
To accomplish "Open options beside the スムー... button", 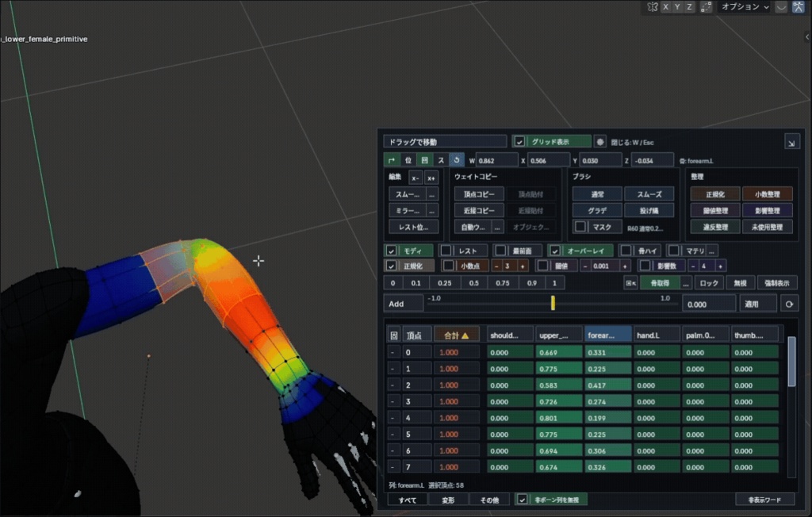I will click(432, 194).
